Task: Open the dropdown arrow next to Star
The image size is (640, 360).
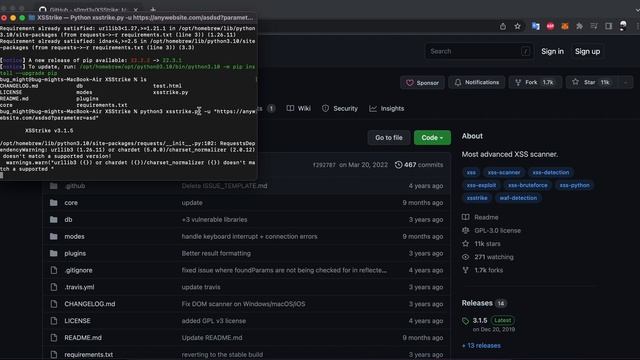Action: [626, 82]
